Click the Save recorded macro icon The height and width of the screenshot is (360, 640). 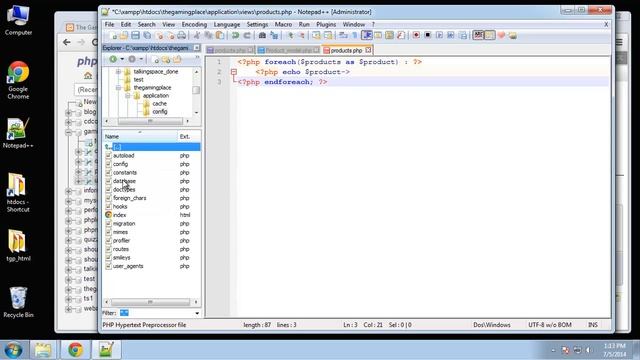click(462, 36)
